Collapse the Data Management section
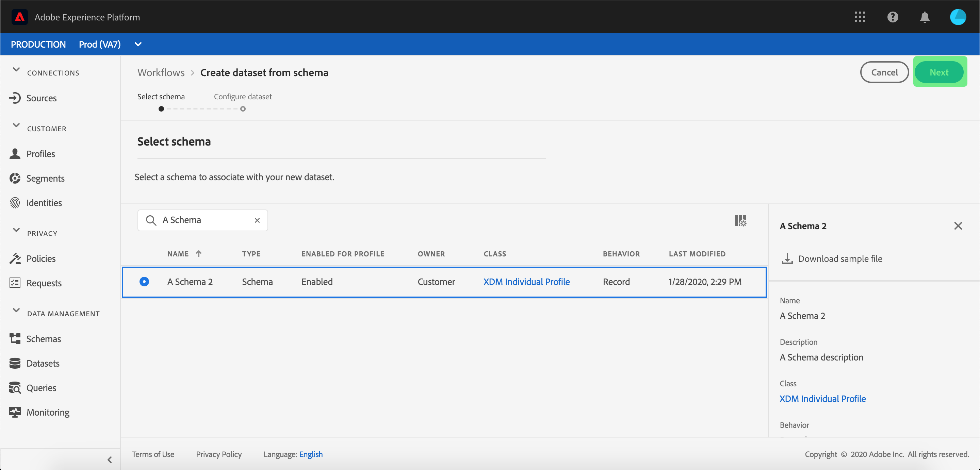Image resolution: width=980 pixels, height=470 pixels. pyautogui.click(x=16, y=310)
